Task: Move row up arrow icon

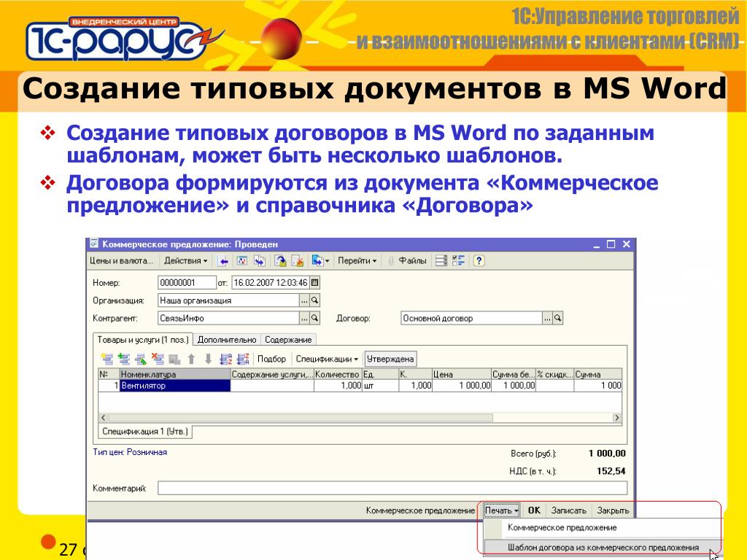Action: pyautogui.click(x=191, y=359)
